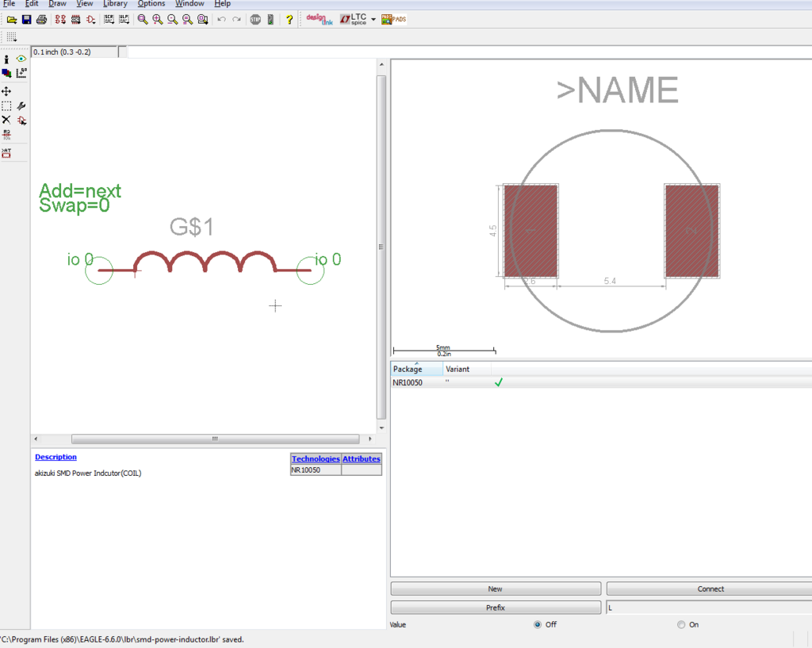Open the Options menu
The height and width of the screenshot is (648, 812).
[151, 4]
